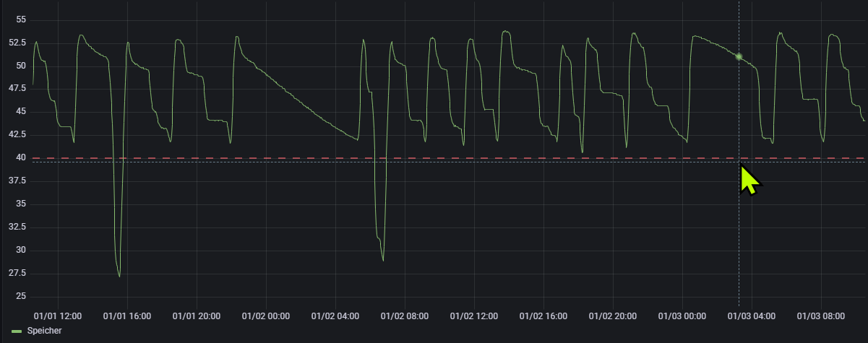Viewport: 868px width, 343px height.
Task: Click the 55 y-axis value label
Action: (20, 19)
